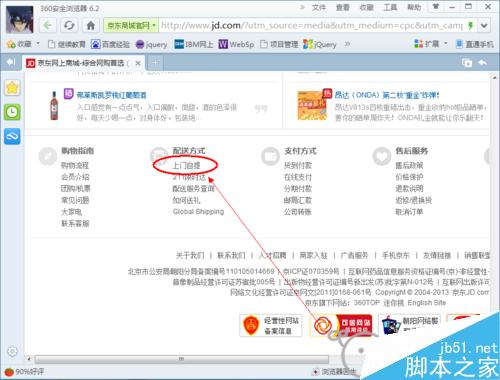Image resolution: width=500 pixels, height=380 pixels.
Task: Click the skin shirt icon in title bar
Action: 436,6
